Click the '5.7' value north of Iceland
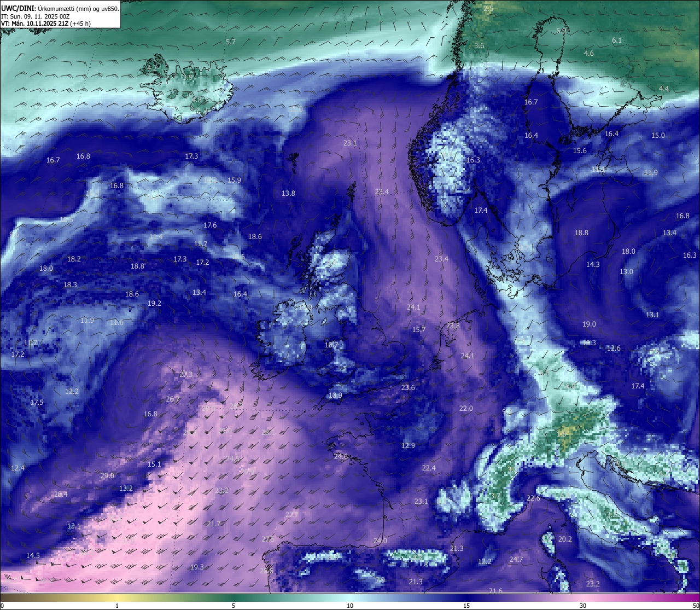The width and height of the screenshot is (700, 610). coord(230,42)
